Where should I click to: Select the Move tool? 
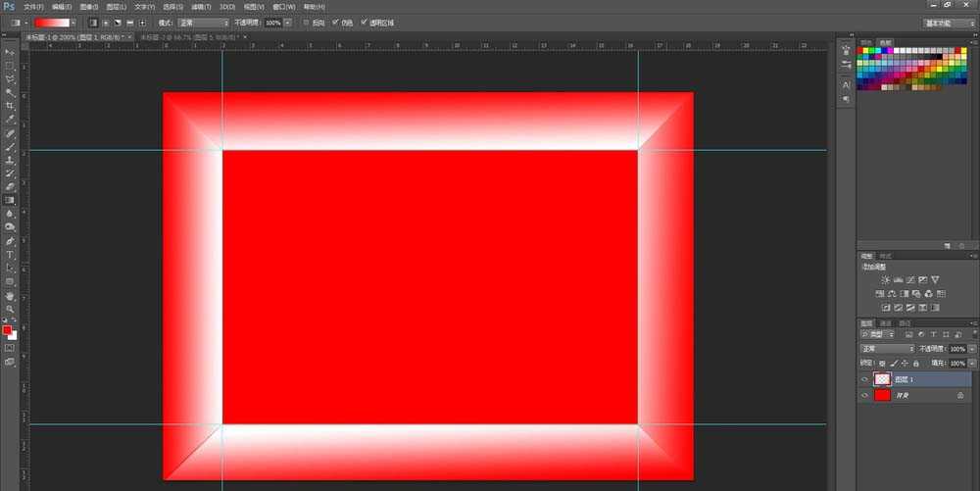point(10,52)
